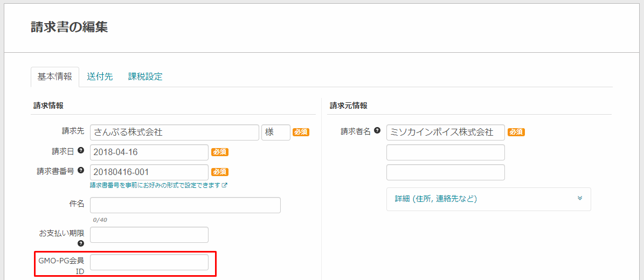This screenshot has height=280, width=644.
Task: Click the 請求日 date field
Action: [149, 152]
